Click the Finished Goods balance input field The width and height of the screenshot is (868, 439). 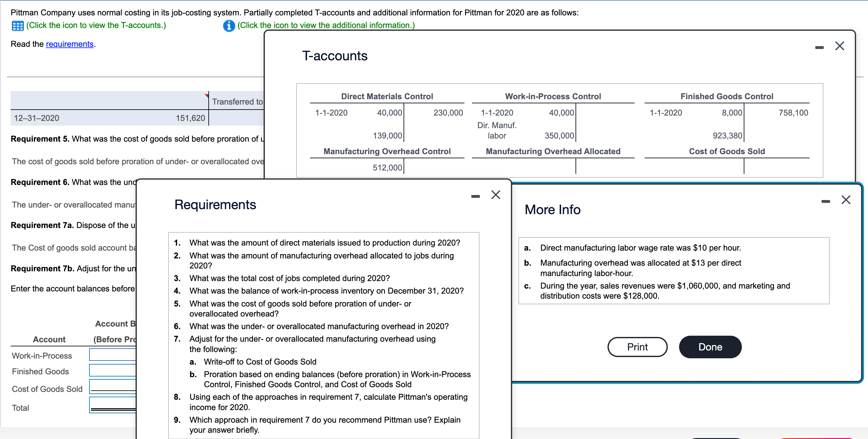click(113, 370)
